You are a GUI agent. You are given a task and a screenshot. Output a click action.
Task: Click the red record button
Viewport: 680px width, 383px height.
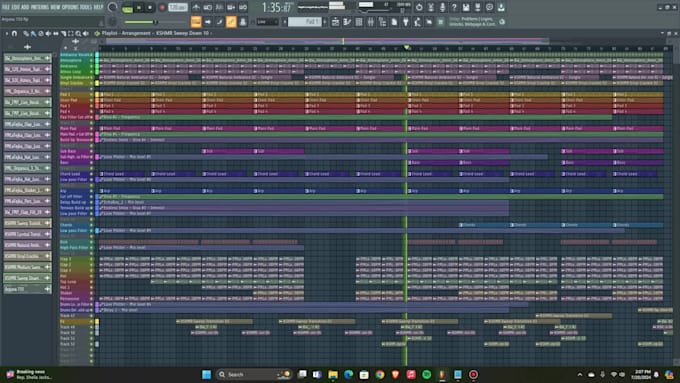[162, 7]
